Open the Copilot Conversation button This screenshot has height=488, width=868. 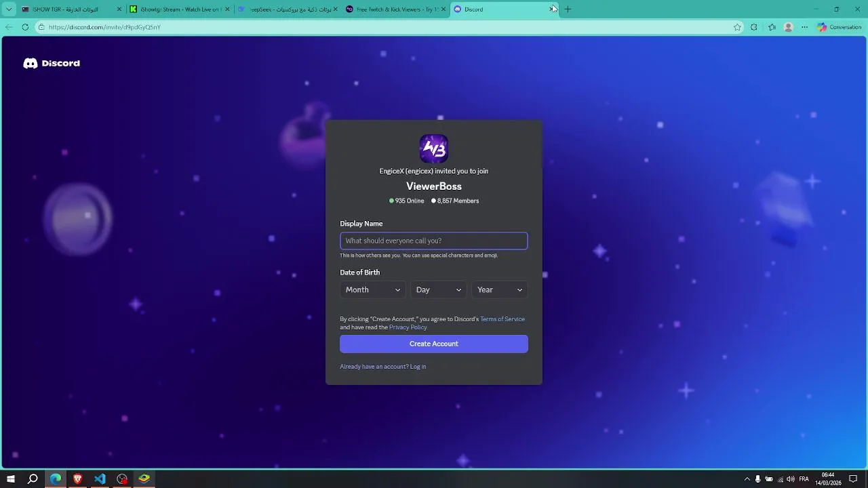(840, 27)
